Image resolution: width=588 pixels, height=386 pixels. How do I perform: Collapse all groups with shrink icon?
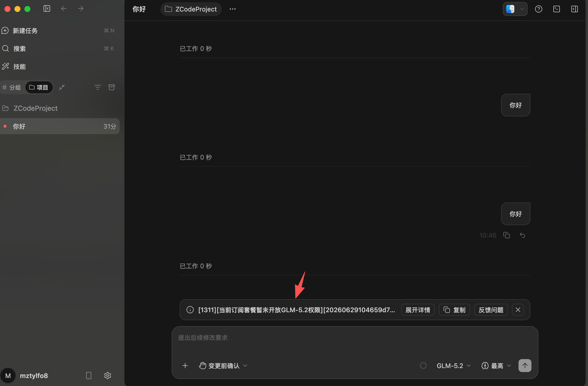point(62,87)
